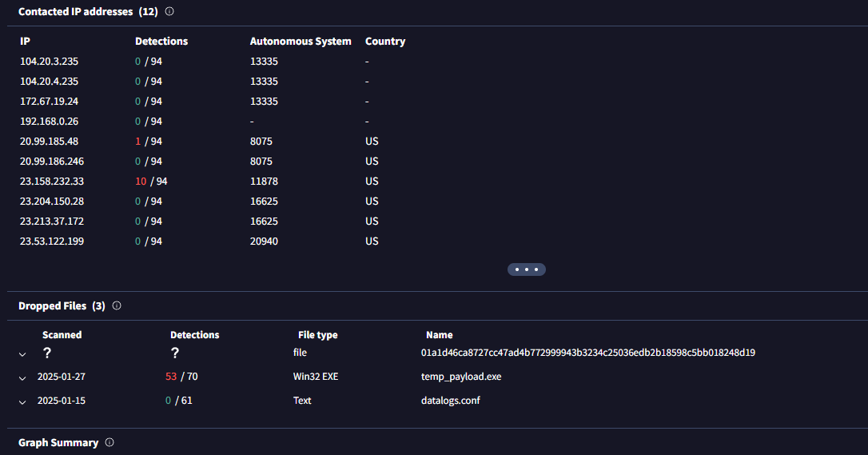Open the dropped file temp_payload.exe
This screenshot has width=868, height=455.
(461, 377)
